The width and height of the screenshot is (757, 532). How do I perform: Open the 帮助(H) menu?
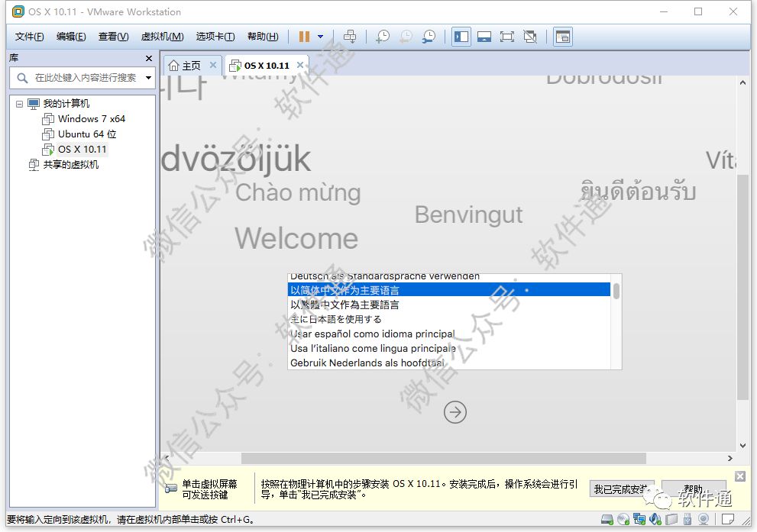click(x=263, y=37)
